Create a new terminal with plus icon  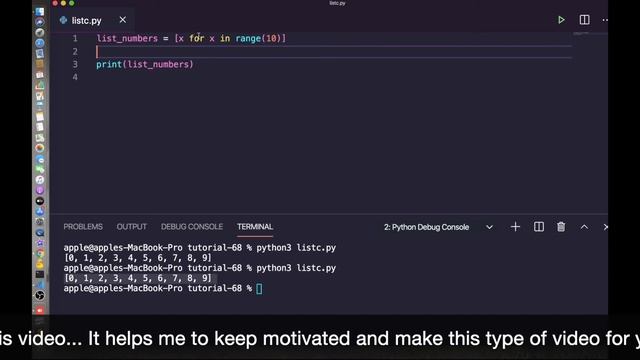pyautogui.click(x=515, y=227)
